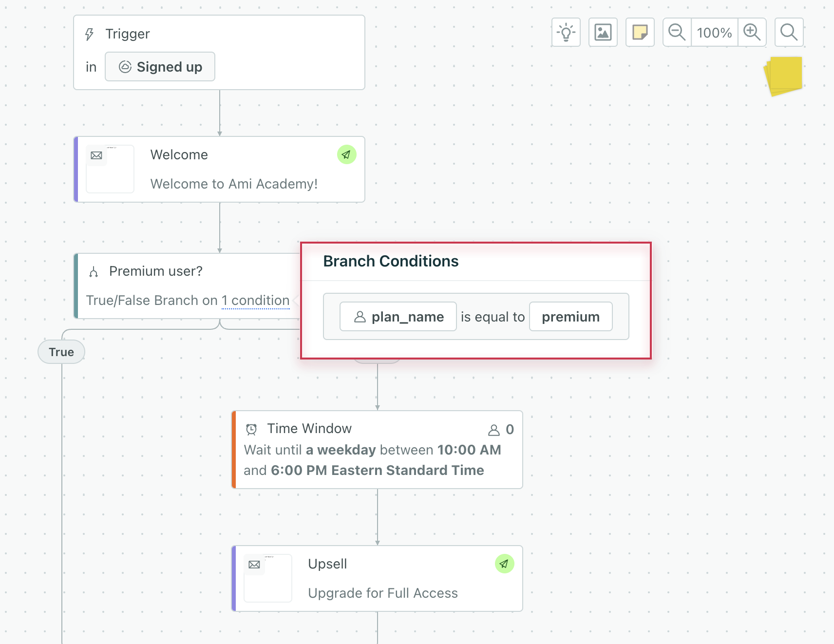The width and height of the screenshot is (834, 644).
Task: Zoom out with the minus magnifier
Action: point(677,32)
